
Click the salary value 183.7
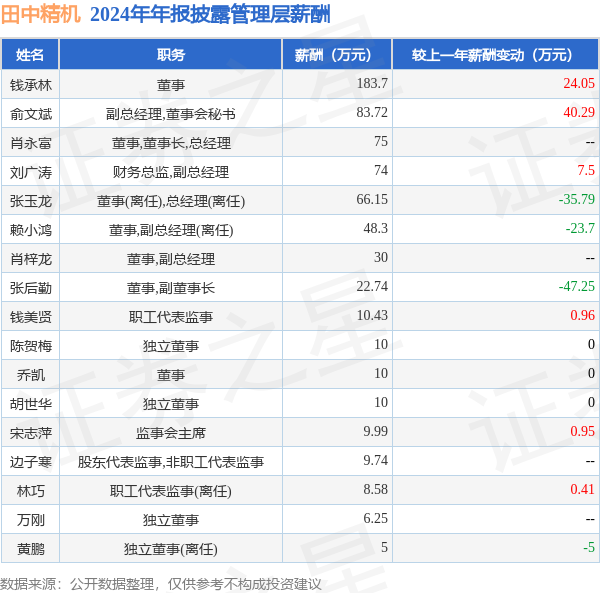[x=372, y=83]
